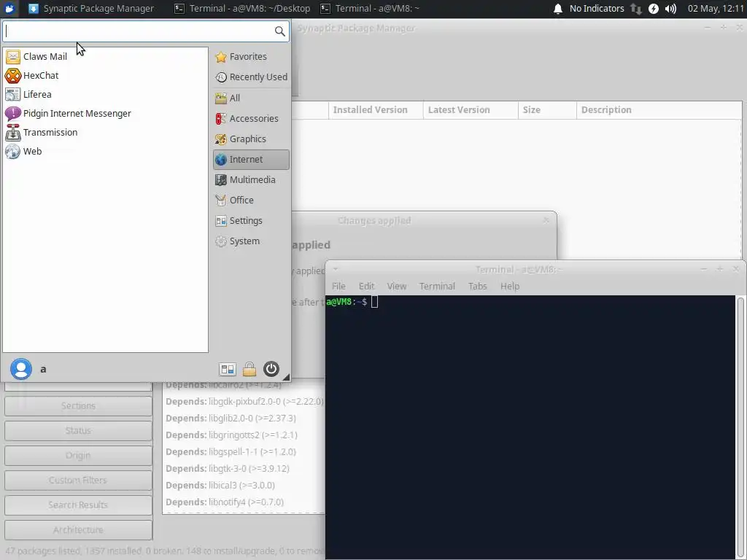This screenshot has height=560, width=747.
Task: Open the volume control icon
Action: (x=671, y=9)
